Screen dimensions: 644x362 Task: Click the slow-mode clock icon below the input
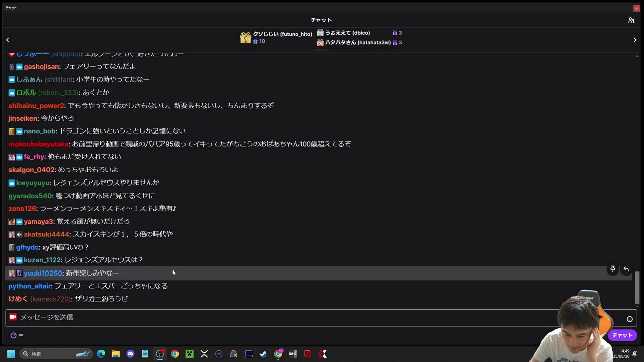tap(13, 335)
